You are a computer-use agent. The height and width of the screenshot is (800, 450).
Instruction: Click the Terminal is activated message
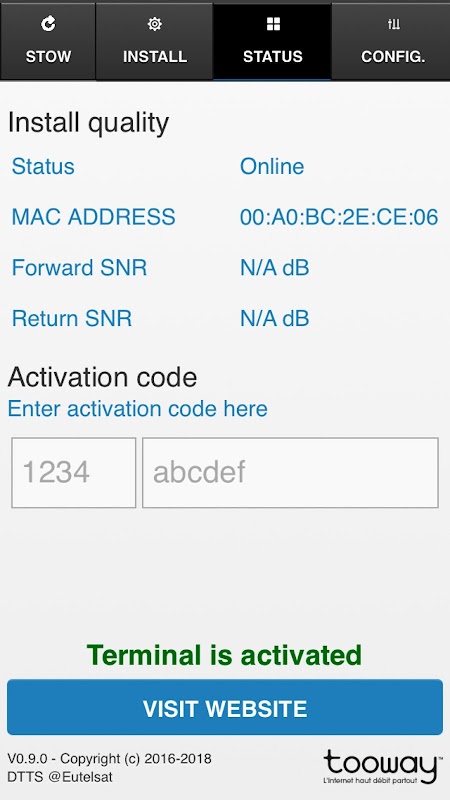coord(224,655)
